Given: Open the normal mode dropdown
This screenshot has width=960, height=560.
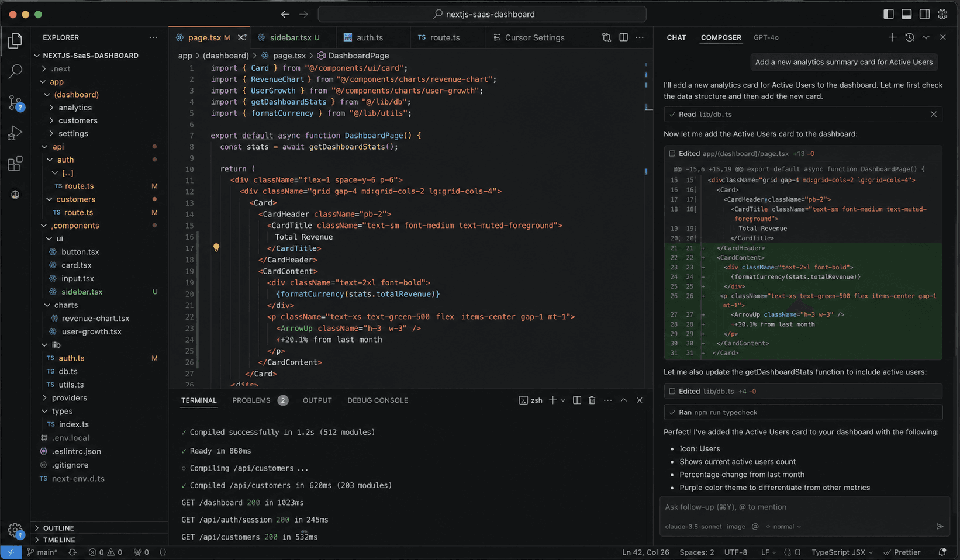Looking at the screenshot, I should pyautogui.click(x=784, y=527).
